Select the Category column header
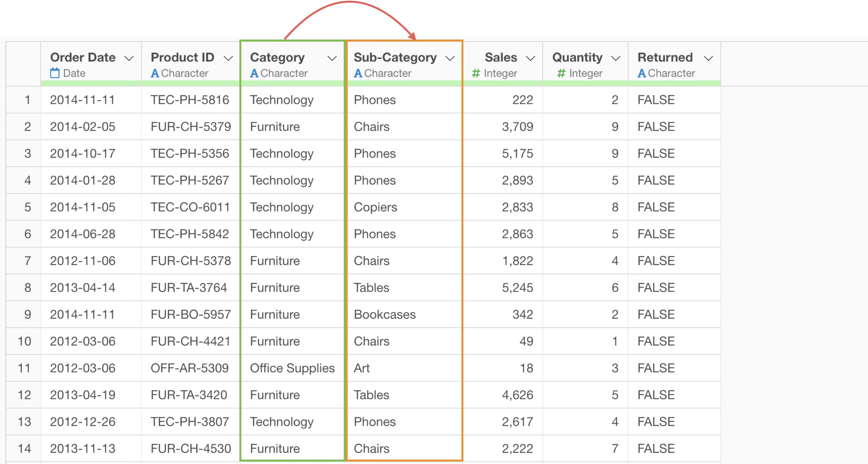This screenshot has height=464, width=868. (293, 64)
